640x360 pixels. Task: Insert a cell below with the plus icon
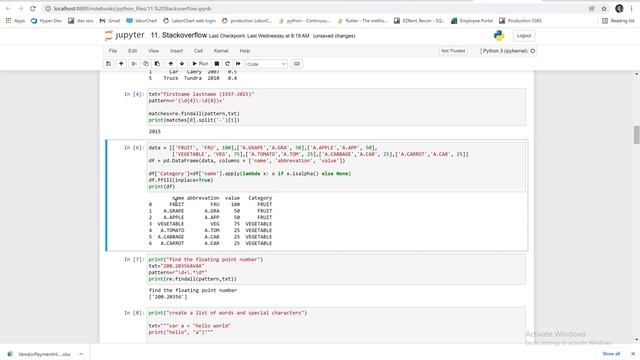pos(121,64)
